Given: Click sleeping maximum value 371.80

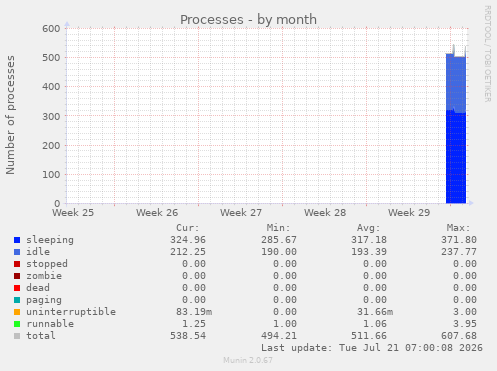Looking at the screenshot, I should click(x=459, y=240).
